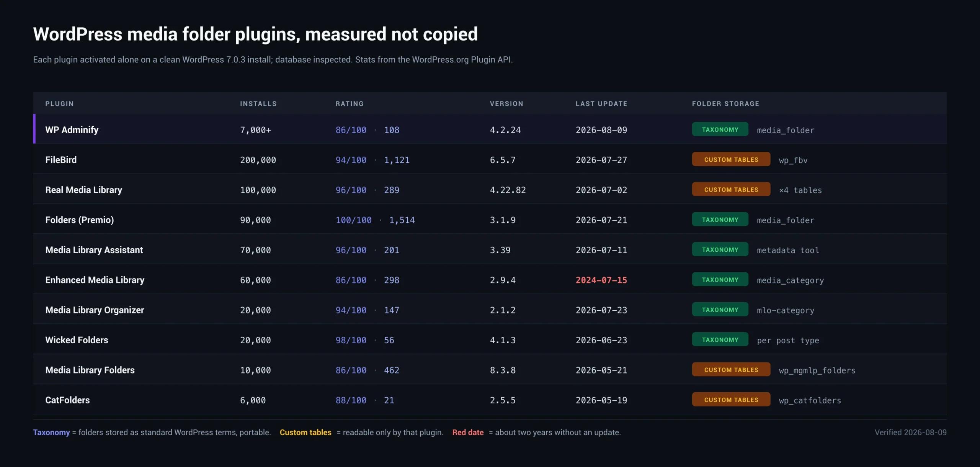
Task: Click the Verified 2026-08-09 footer note
Action: pos(910,432)
